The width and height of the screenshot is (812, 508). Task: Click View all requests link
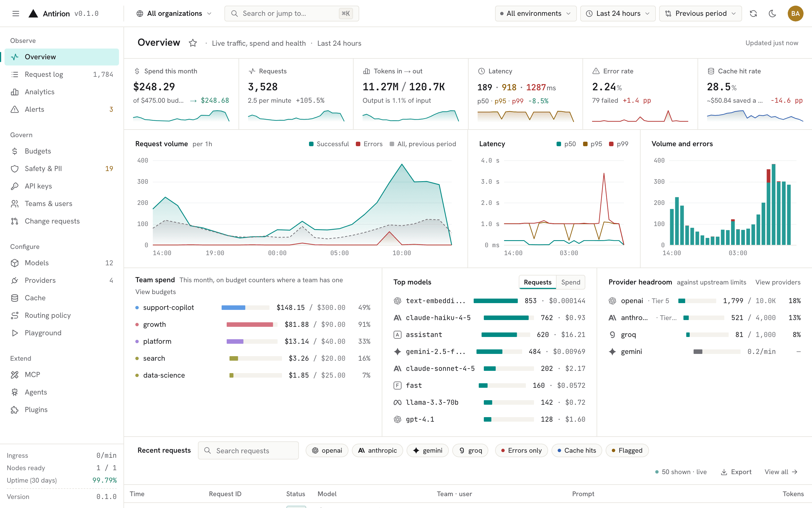(781, 472)
